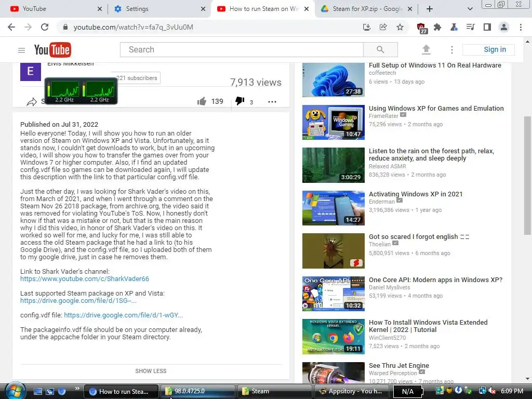The image size is (532, 399).
Task: Collapse description with SHOW LESS
Action: 151,371
